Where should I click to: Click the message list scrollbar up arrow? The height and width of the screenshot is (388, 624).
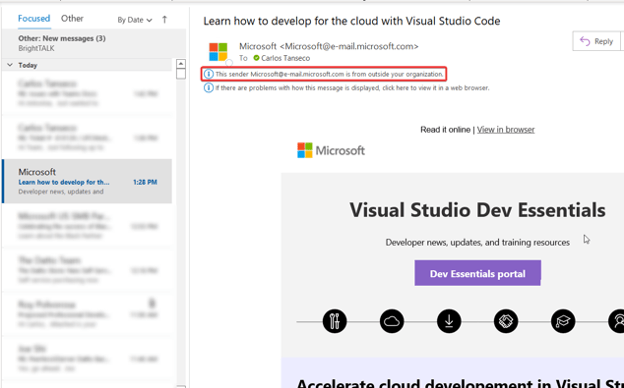pyautogui.click(x=181, y=64)
